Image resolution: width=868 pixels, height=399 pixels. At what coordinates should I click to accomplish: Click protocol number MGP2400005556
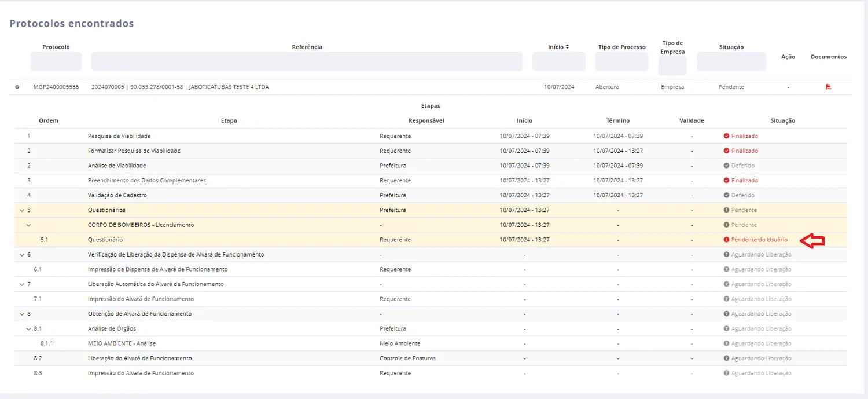(x=56, y=87)
